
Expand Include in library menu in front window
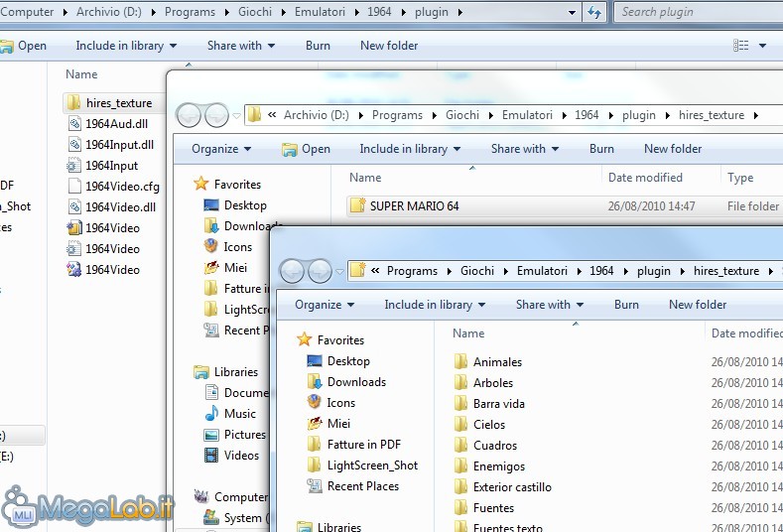click(435, 305)
